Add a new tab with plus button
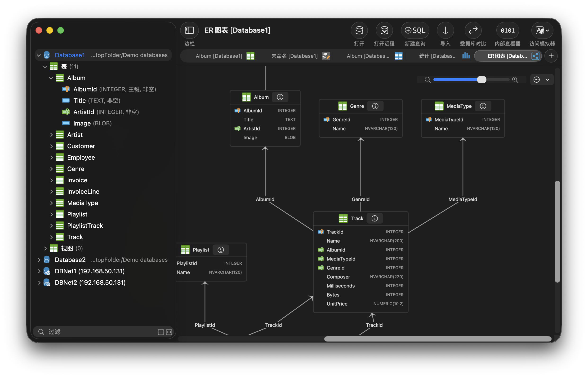The height and width of the screenshot is (378, 588). pyautogui.click(x=551, y=56)
